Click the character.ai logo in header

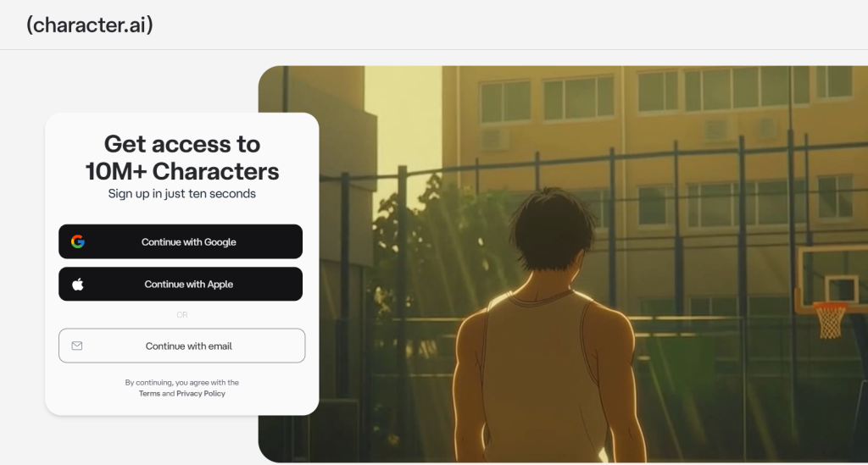90,25
